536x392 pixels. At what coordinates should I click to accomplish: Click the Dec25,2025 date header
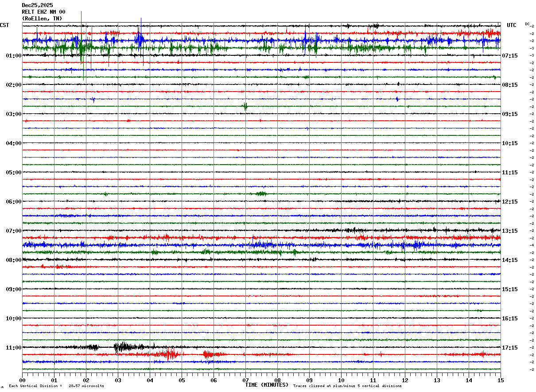(x=37, y=5)
